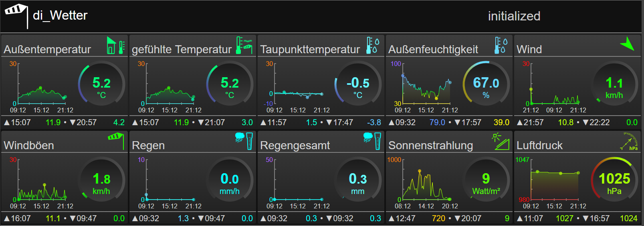
Task: Select the Sonnenstrahlung panel title
Action: (x=431, y=145)
